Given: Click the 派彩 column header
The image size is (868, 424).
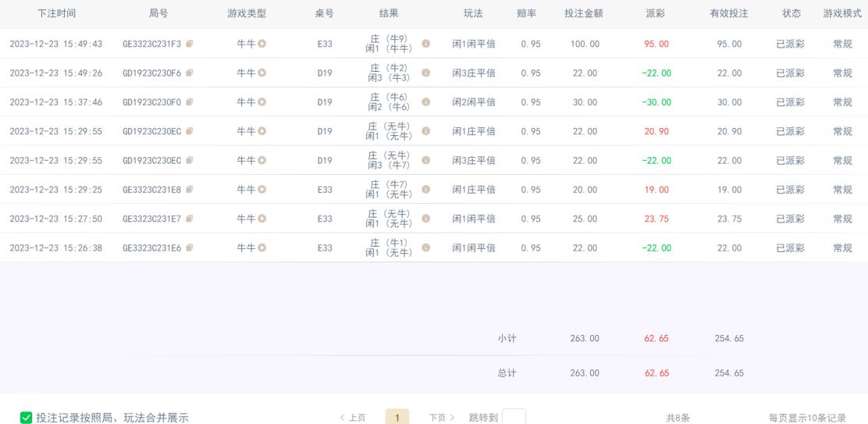Looking at the screenshot, I should 656,13.
